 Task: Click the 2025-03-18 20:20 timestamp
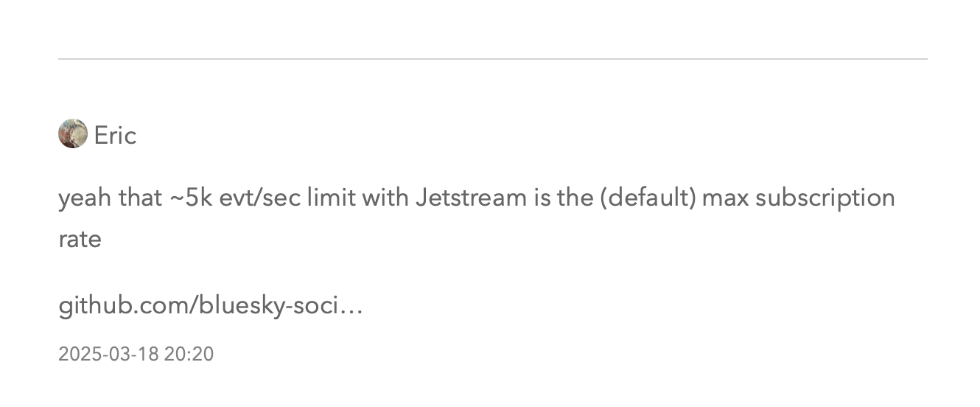coord(136,354)
